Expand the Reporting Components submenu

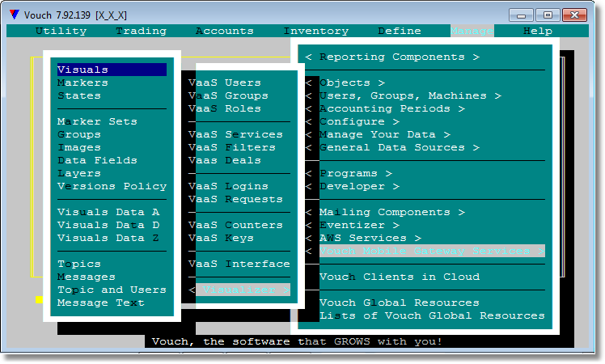(392, 57)
